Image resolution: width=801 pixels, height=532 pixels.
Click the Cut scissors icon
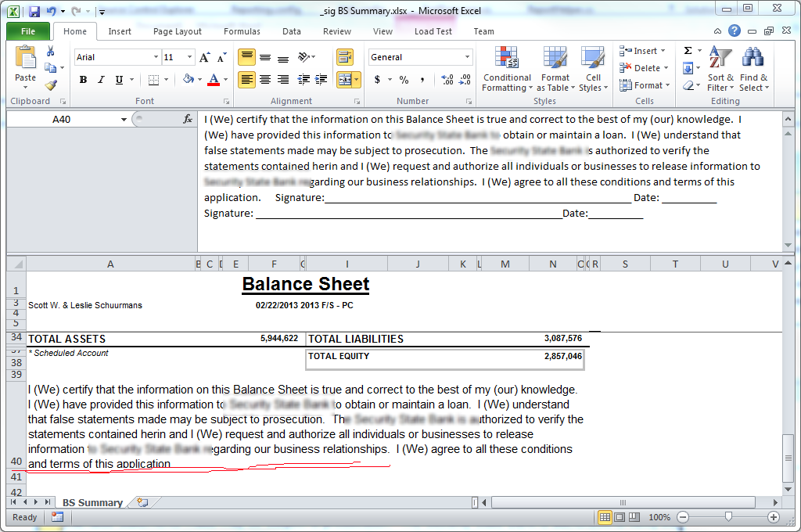pos(50,51)
